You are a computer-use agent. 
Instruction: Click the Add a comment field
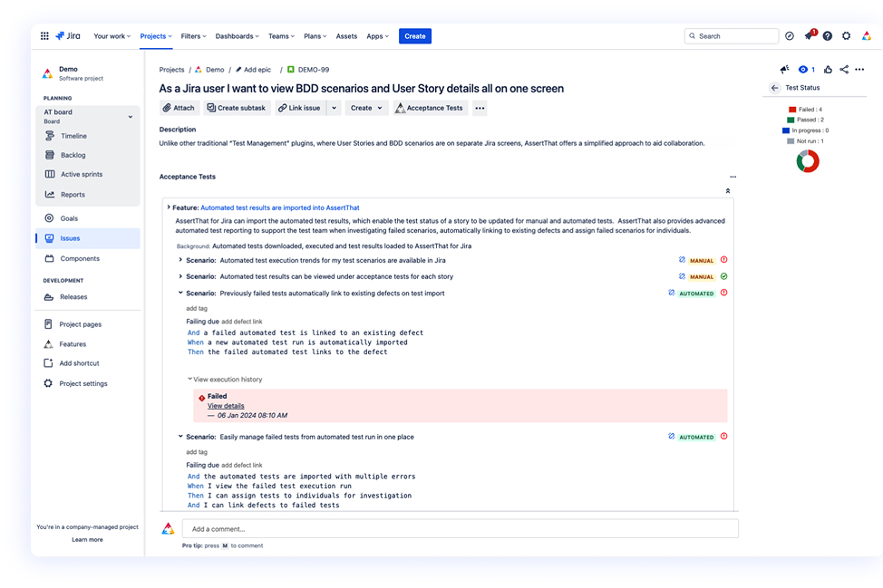(453, 528)
